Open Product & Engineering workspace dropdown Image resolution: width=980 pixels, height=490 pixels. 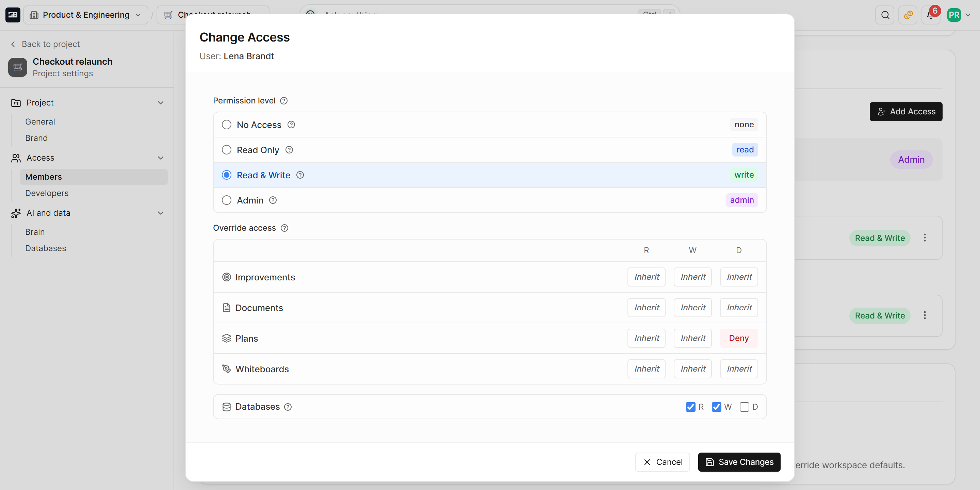86,15
